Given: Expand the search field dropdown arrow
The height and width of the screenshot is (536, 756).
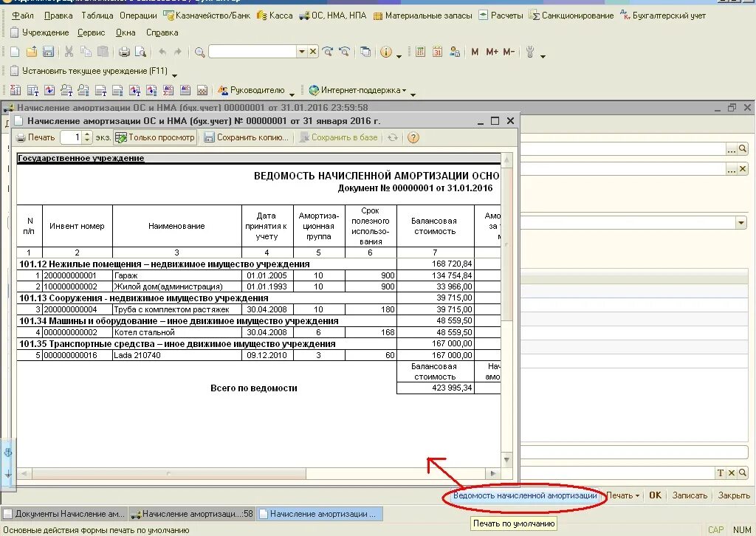Looking at the screenshot, I should 302,52.
